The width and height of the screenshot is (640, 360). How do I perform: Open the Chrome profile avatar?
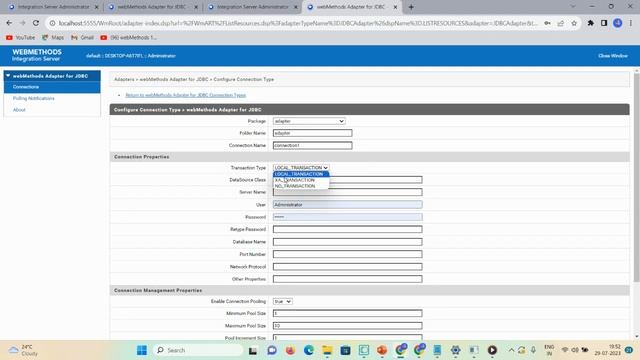(x=618, y=23)
